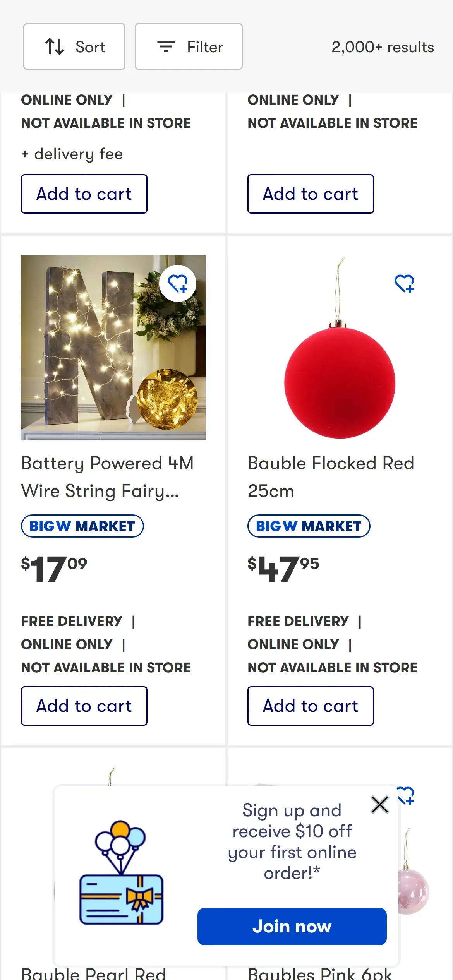This screenshot has width=453, height=980.
Task: Add fairy lights to wishlist (heart icon)
Action: click(x=178, y=284)
